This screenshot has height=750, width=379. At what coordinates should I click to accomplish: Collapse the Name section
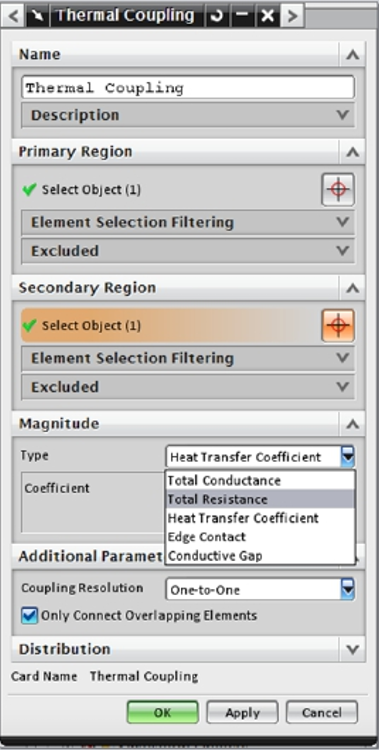point(353,55)
